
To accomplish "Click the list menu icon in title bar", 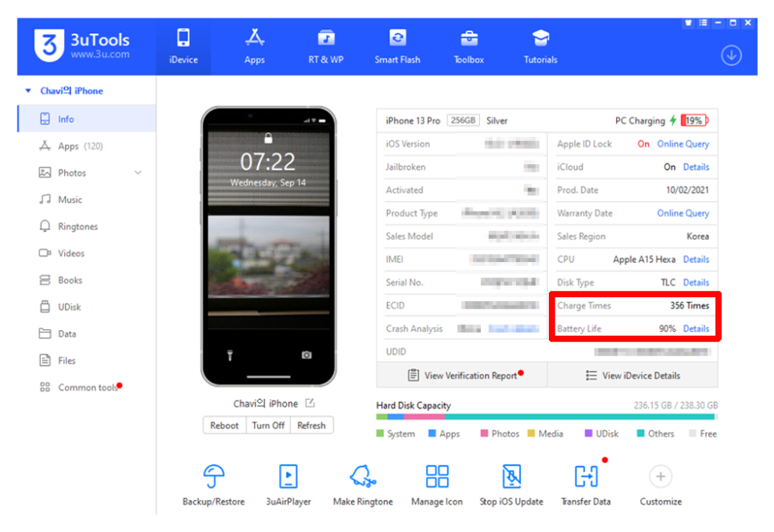I will 703,22.
